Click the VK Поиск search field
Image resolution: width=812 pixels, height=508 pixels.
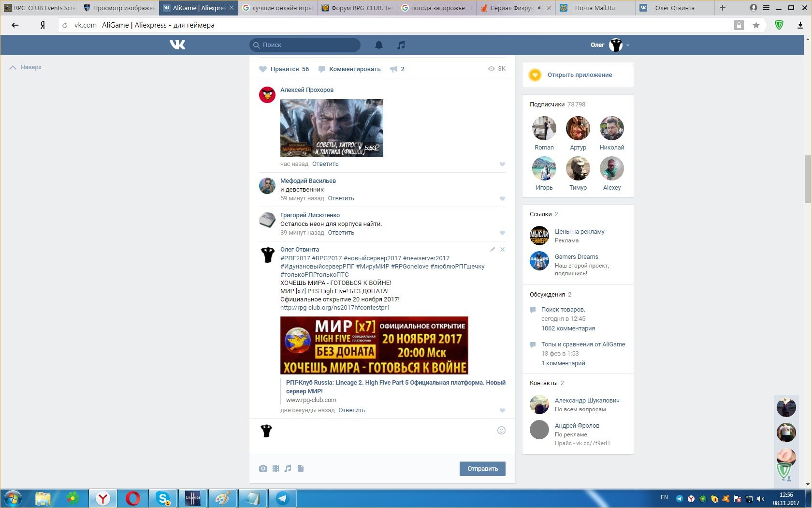(305, 45)
